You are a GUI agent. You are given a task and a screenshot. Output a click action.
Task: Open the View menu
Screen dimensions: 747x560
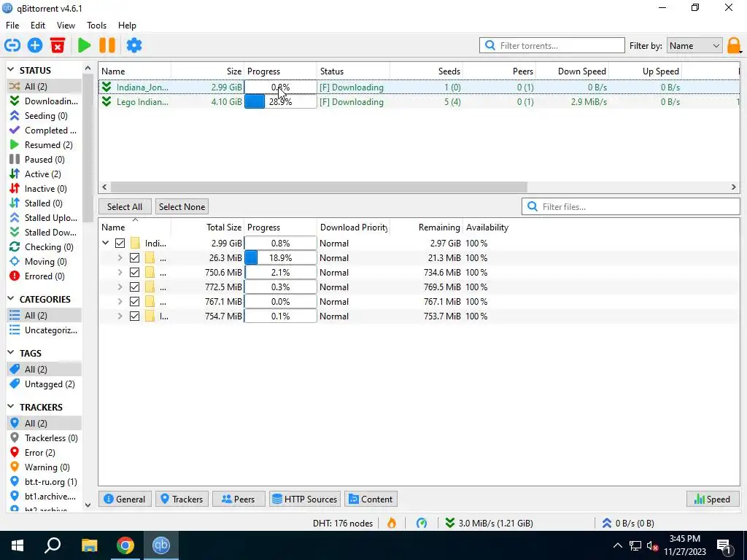click(x=66, y=26)
